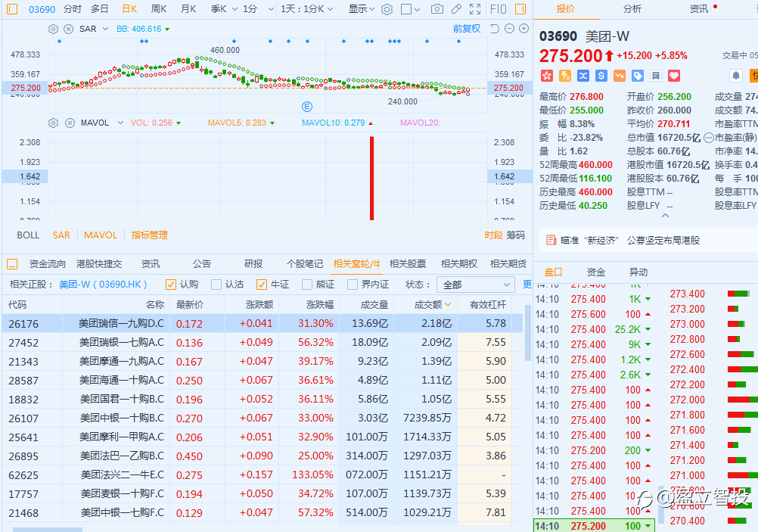Switch to 日K chart tab
The image size is (758, 532).
click(129, 9)
